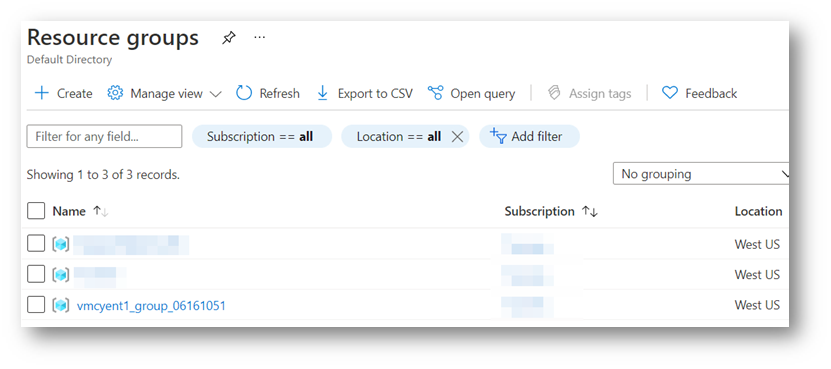831x369 pixels.
Task: Click the Subscription column header
Action: pyautogui.click(x=539, y=212)
